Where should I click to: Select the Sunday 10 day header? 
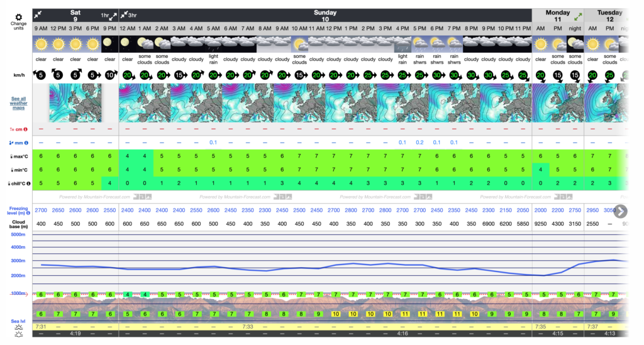click(325, 16)
